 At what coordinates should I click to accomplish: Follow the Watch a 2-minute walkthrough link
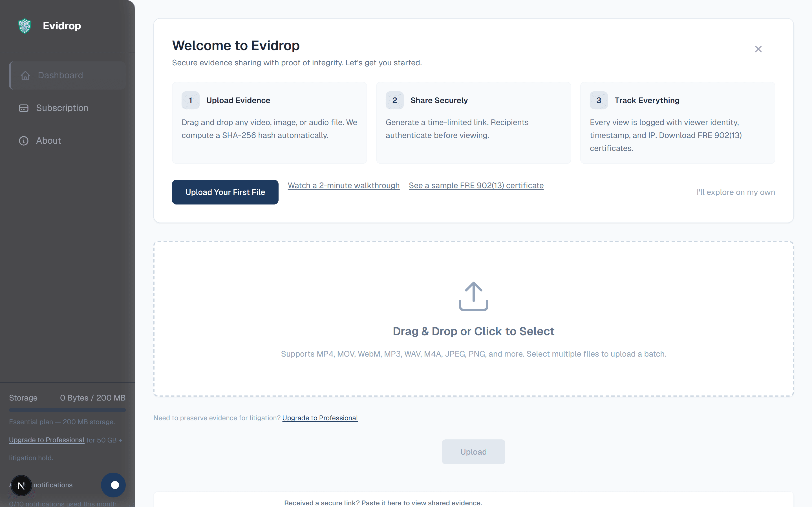[x=343, y=185]
